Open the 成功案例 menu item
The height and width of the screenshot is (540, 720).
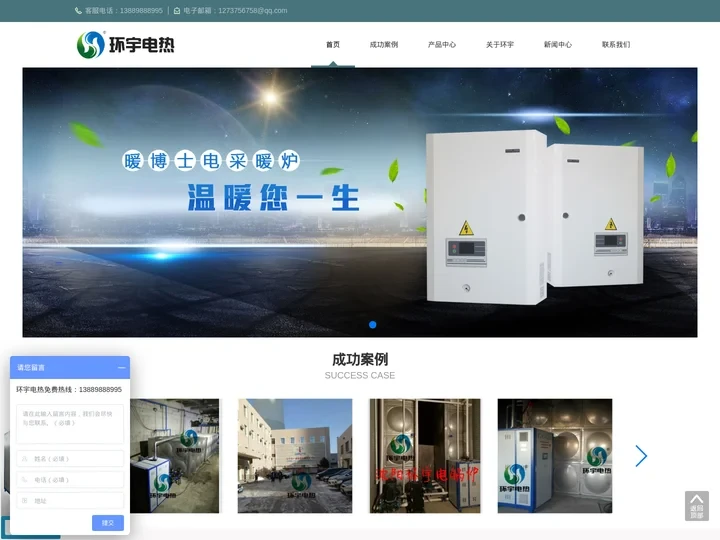pyautogui.click(x=384, y=45)
